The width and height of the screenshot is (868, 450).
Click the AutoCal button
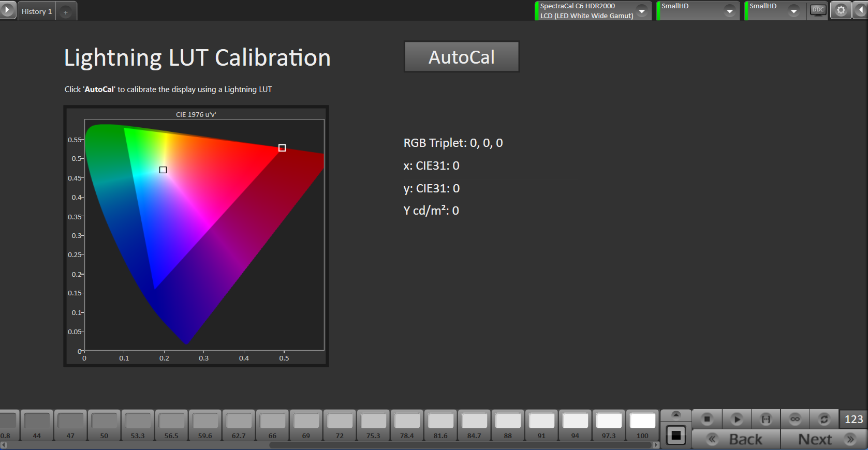pos(461,57)
